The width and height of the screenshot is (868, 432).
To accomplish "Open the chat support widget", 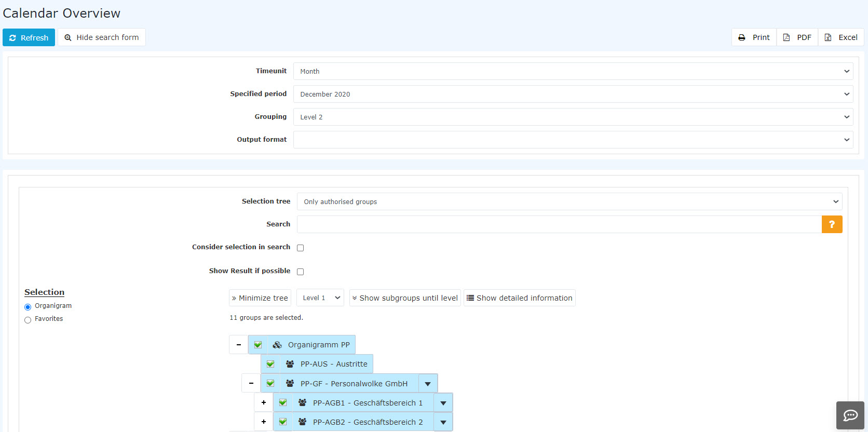I will coord(850,415).
